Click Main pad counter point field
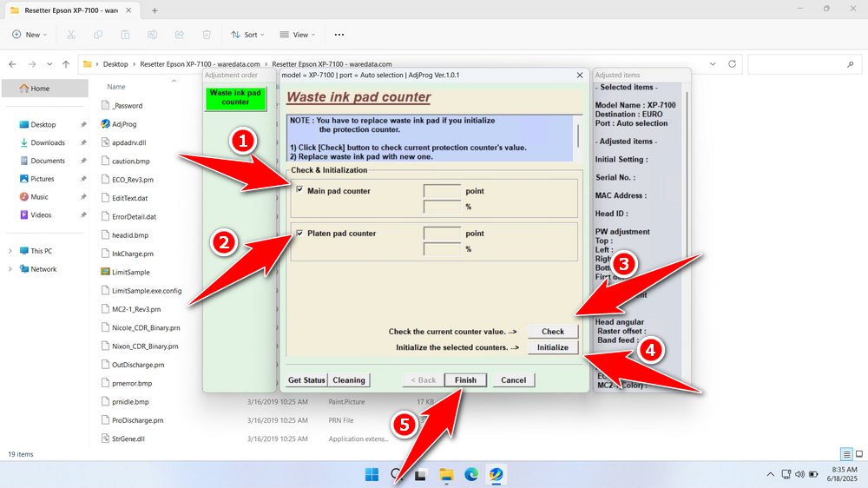Screen dimensions: 868x488 tap(442, 191)
